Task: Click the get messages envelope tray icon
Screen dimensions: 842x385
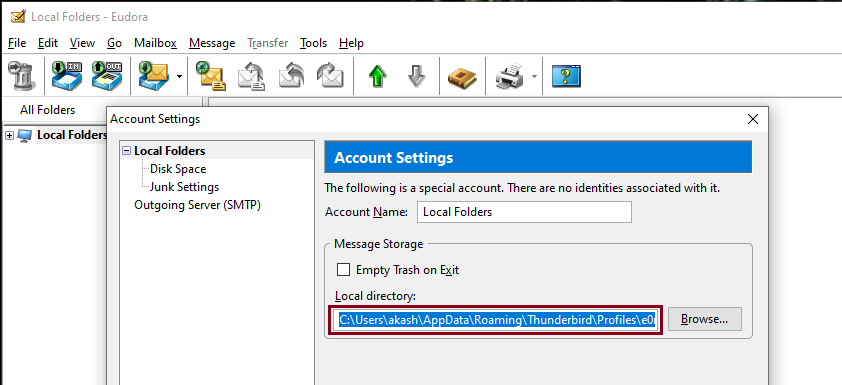Action: point(154,76)
